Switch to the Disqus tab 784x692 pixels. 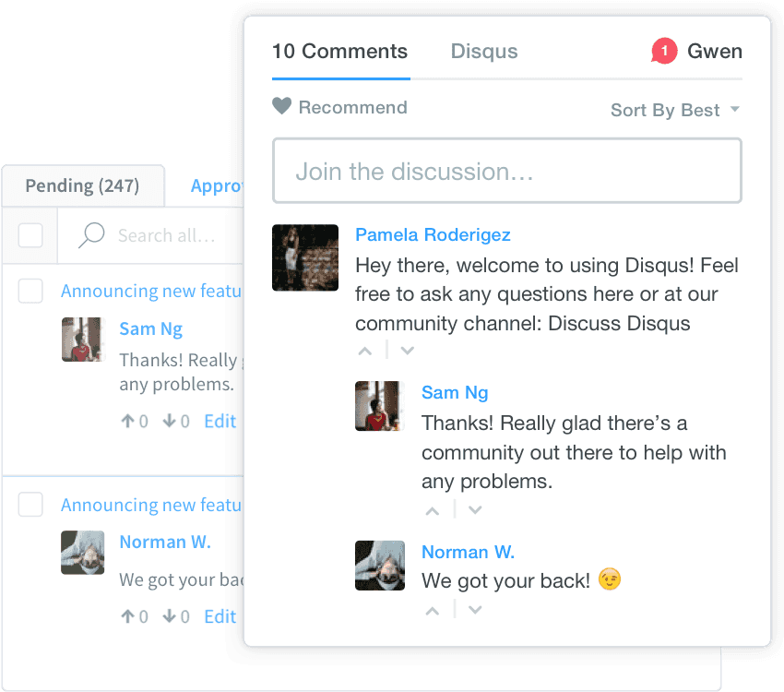pos(484,52)
